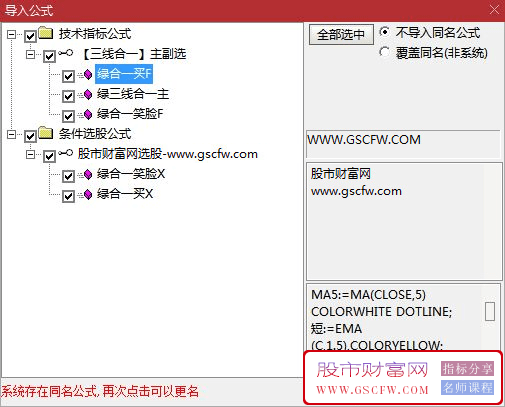Select the 绿合一买F tree item

[x=124, y=74]
